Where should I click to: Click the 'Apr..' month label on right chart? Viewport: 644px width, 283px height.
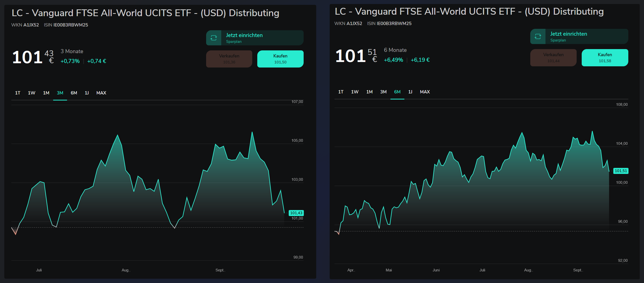coord(351,270)
